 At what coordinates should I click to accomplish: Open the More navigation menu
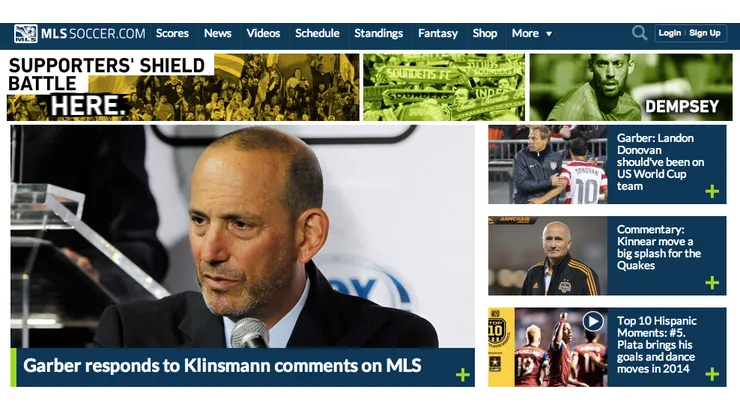click(x=531, y=34)
